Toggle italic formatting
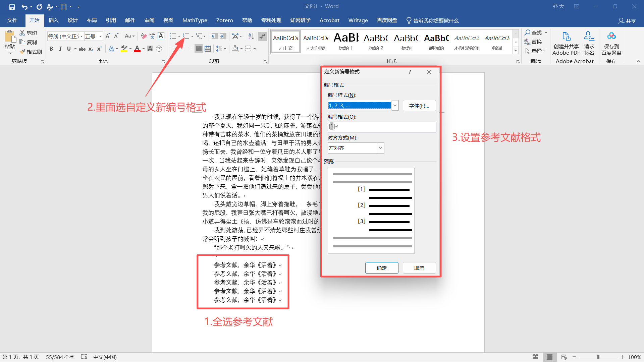 pos(60,49)
